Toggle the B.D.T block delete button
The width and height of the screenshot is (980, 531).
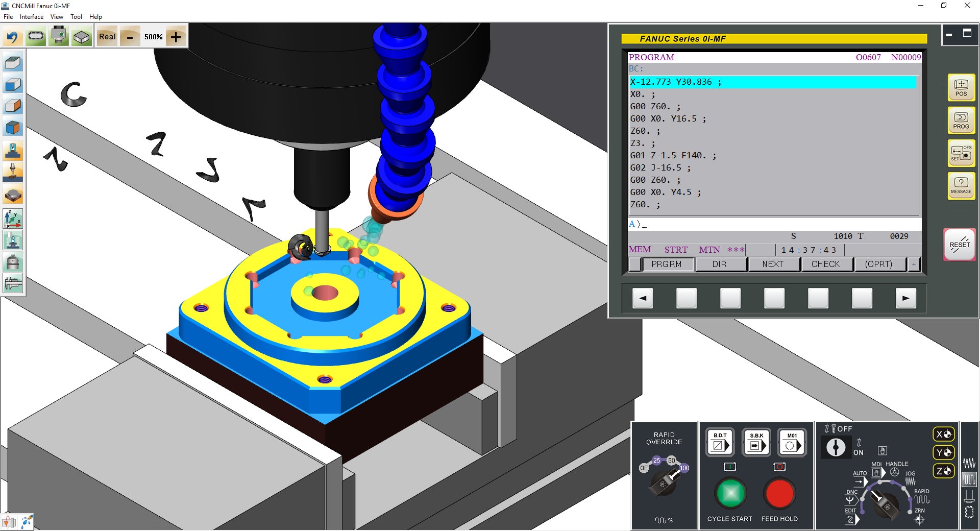click(x=720, y=442)
